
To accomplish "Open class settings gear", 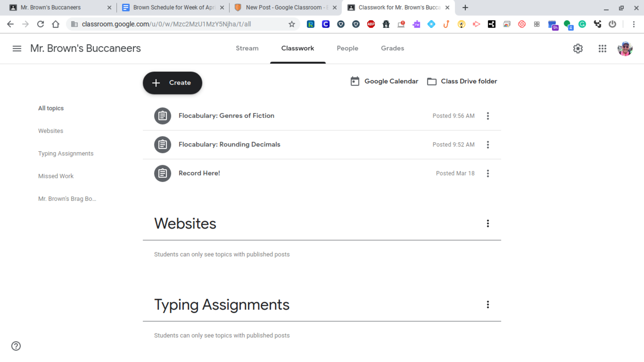I will pos(578,48).
